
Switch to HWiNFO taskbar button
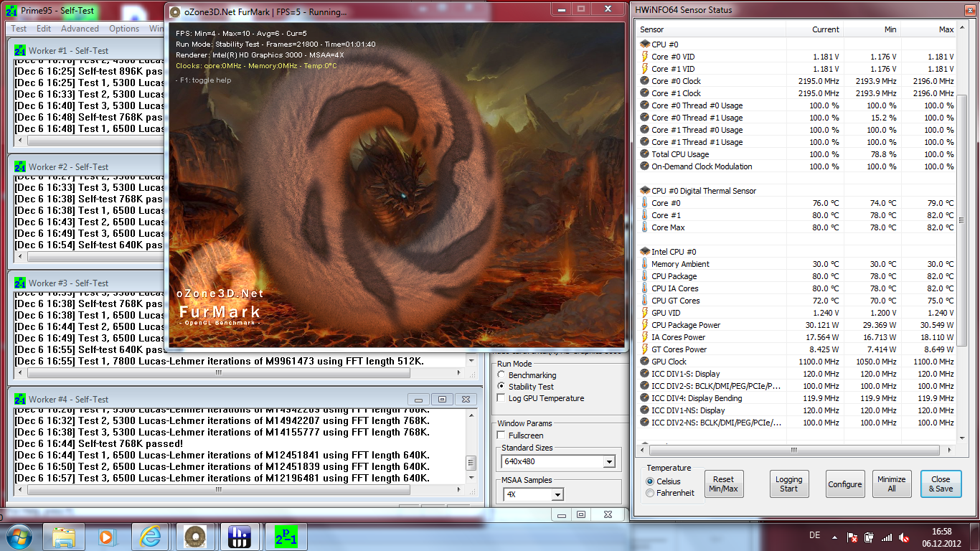click(x=238, y=537)
